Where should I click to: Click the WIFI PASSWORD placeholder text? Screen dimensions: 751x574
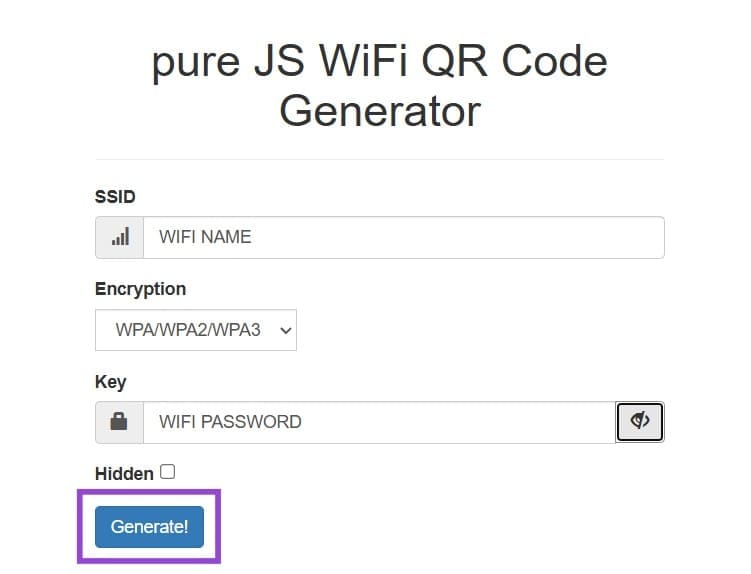230,422
